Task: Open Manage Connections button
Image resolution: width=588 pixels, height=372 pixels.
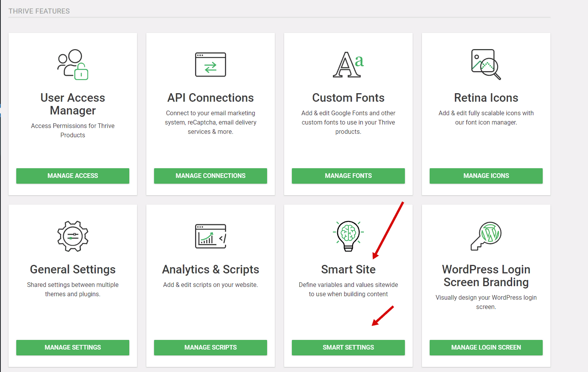Action: (x=211, y=176)
